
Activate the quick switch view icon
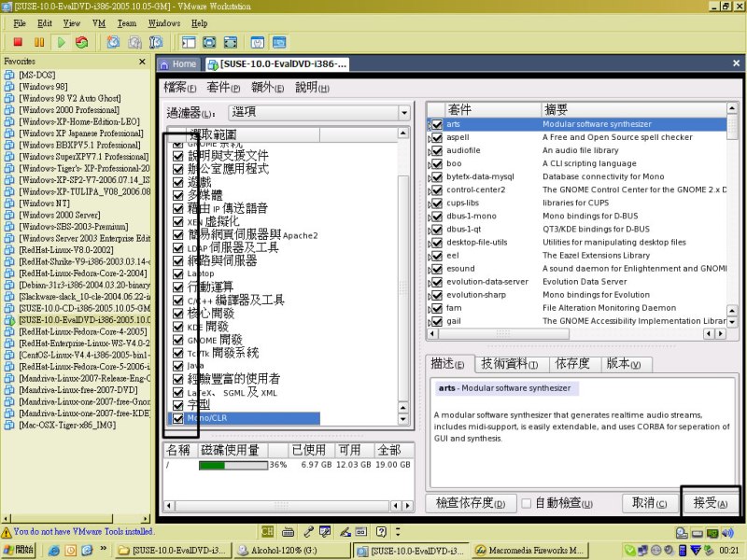click(231, 42)
